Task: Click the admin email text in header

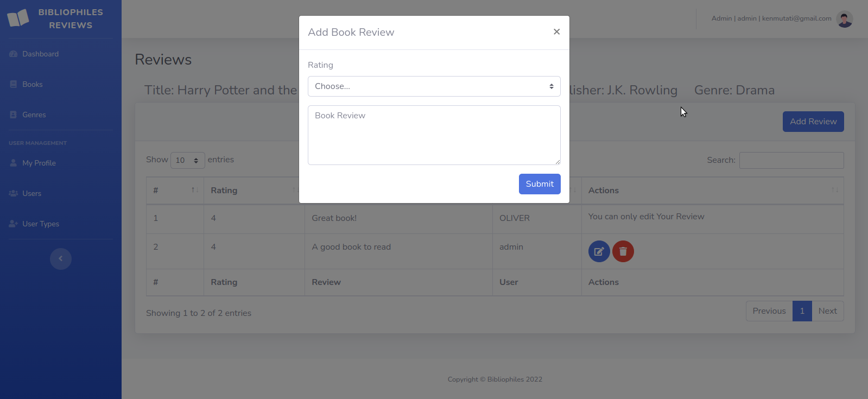Action: [797, 18]
